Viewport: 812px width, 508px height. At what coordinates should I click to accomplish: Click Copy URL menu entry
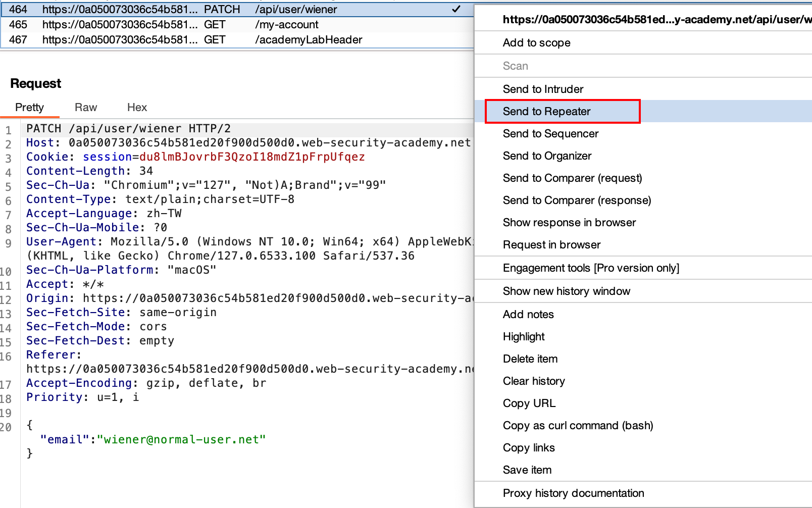(643, 403)
